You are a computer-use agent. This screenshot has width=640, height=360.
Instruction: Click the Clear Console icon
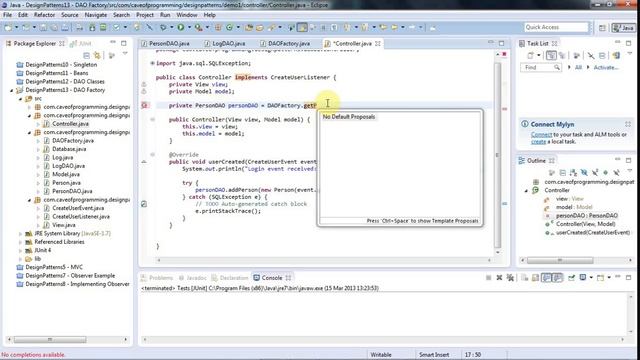pos(524,278)
